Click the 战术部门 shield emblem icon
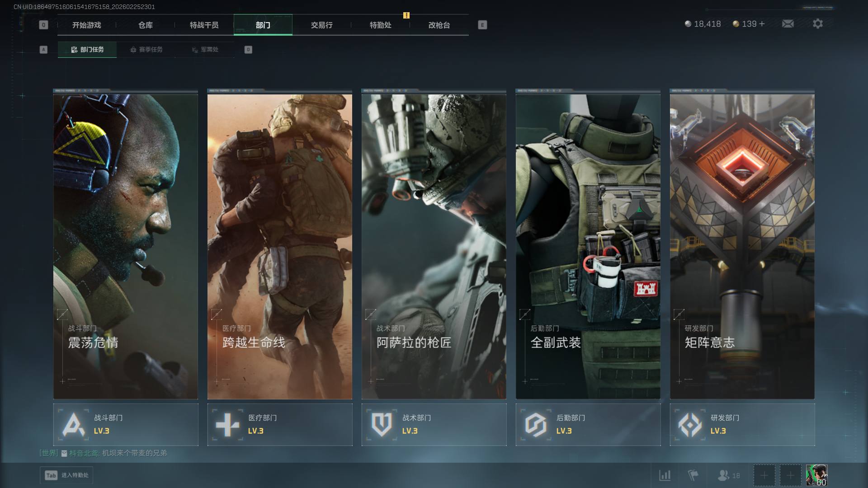 [x=382, y=425]
